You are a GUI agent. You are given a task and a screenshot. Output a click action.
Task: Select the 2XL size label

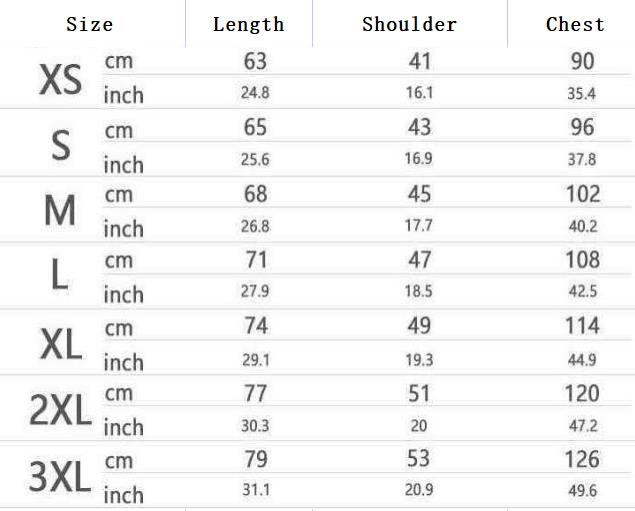[x=60, y=410]
